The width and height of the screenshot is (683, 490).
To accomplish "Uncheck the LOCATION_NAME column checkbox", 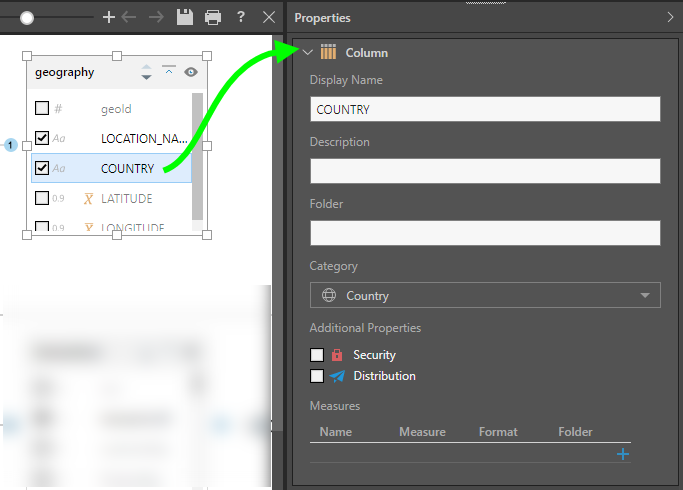I will tap(42, 138).
